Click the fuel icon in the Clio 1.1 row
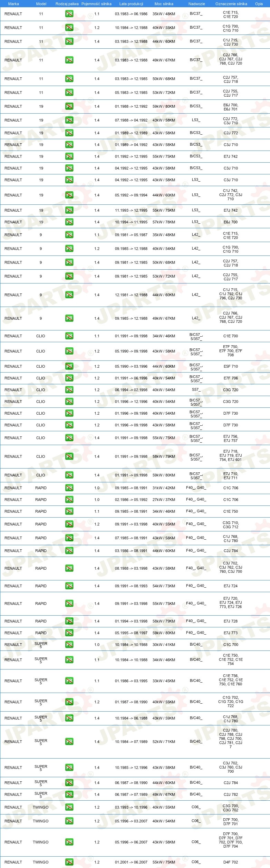 tap(69, 336)
